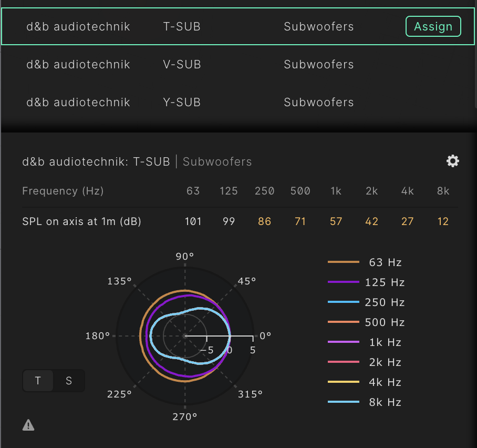The height and width of the screenshot is (448, 477).
Task: Click the 'd&b audiotechnik' brand in V-SUB row
Action: tap(78, 64)
